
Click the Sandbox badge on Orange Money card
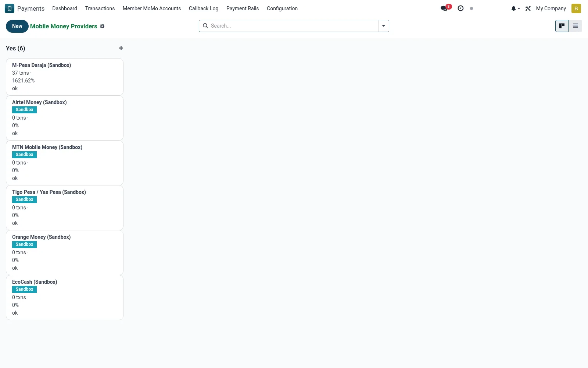[24, 244]
